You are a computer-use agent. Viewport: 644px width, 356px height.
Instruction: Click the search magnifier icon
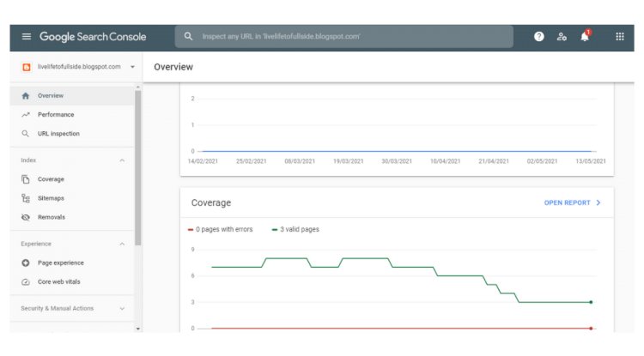[188, 37]
